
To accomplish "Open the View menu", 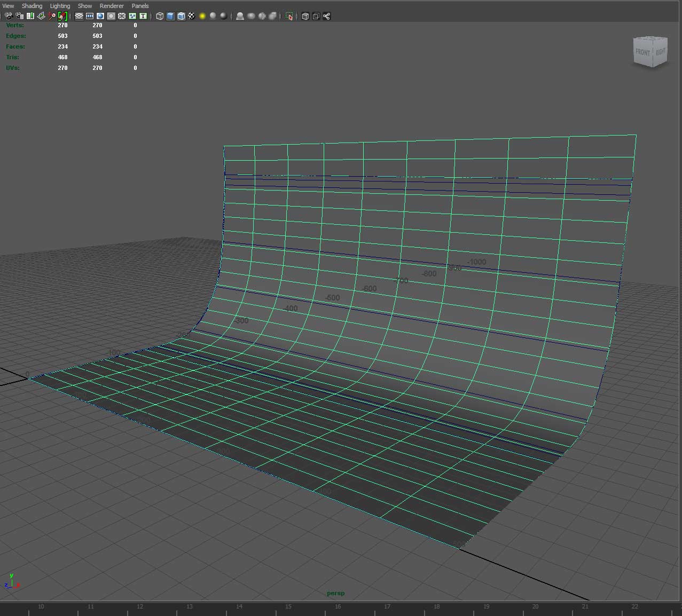I will (8, 6).
